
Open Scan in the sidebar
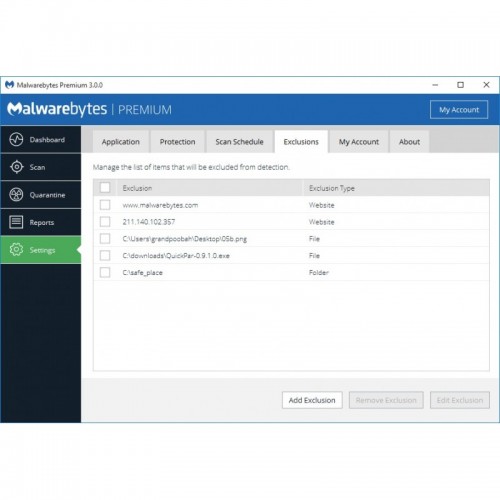point(41,167)
